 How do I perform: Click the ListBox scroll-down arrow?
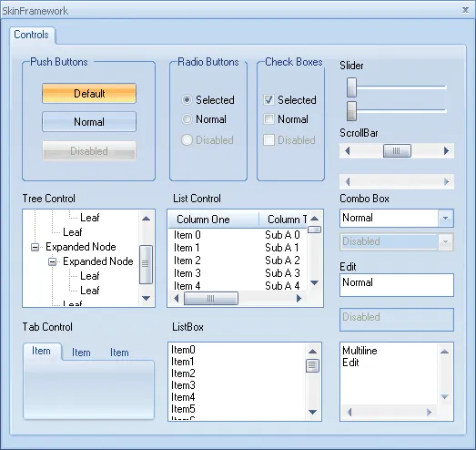(x=312, y=412)
